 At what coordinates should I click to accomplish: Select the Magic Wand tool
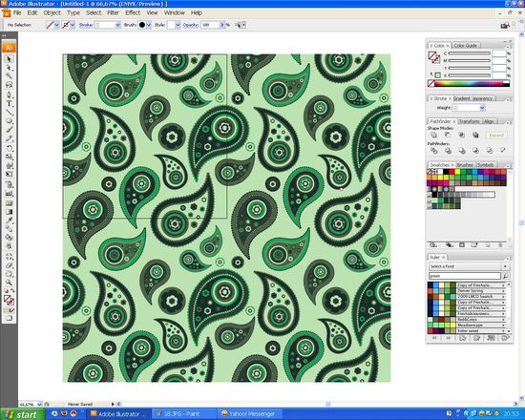click(9, 76)
